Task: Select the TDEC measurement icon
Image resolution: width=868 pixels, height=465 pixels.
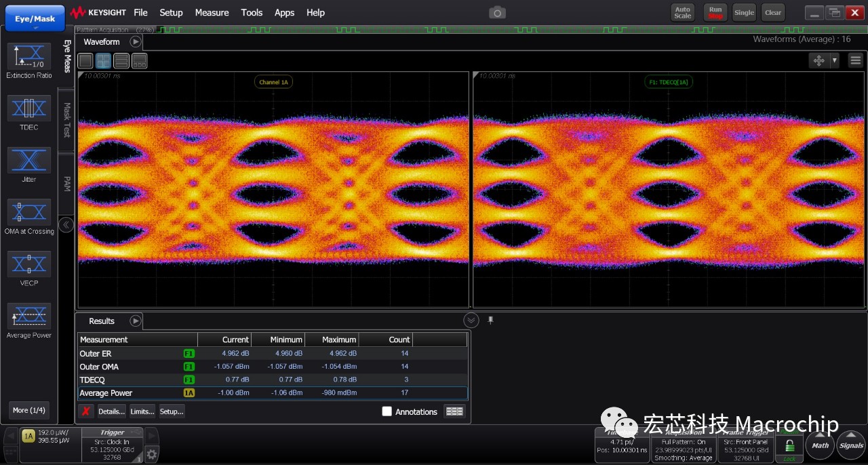Action: coord(29,108)
